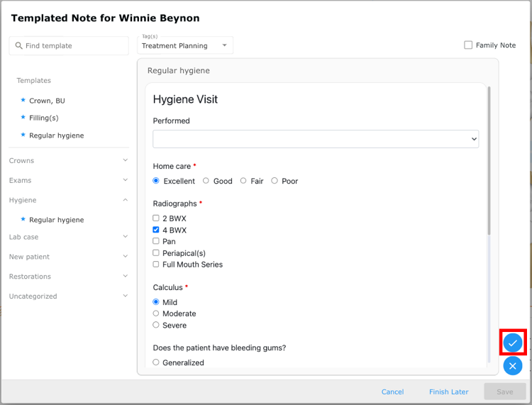Open the Filling(s) template
532x405 pixels.
(x=44, y=118)
